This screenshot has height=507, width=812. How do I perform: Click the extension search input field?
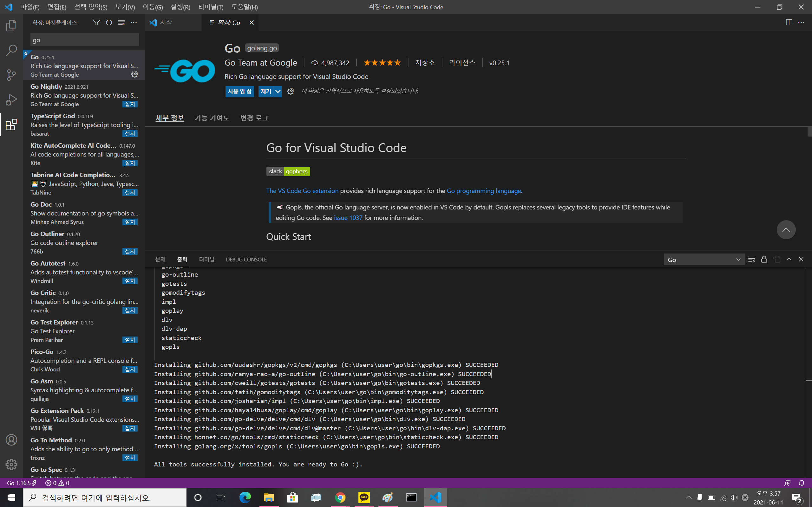[x=85, y=40]
